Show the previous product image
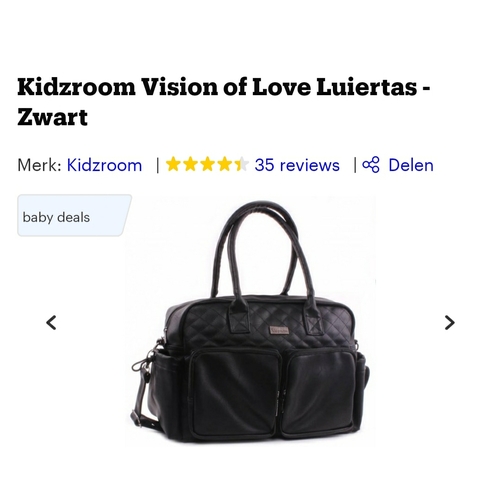500x500 pixels. (51, 323)
